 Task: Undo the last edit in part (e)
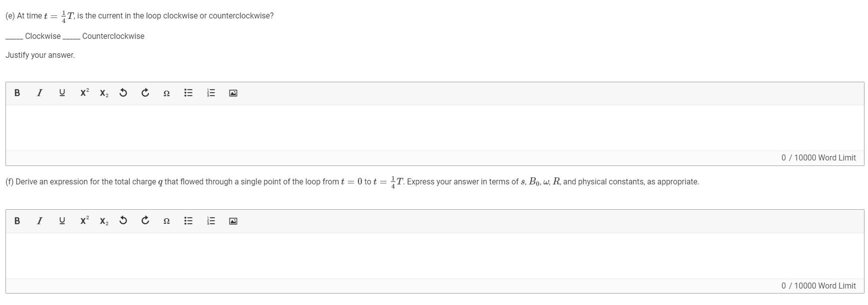[123, 93]
